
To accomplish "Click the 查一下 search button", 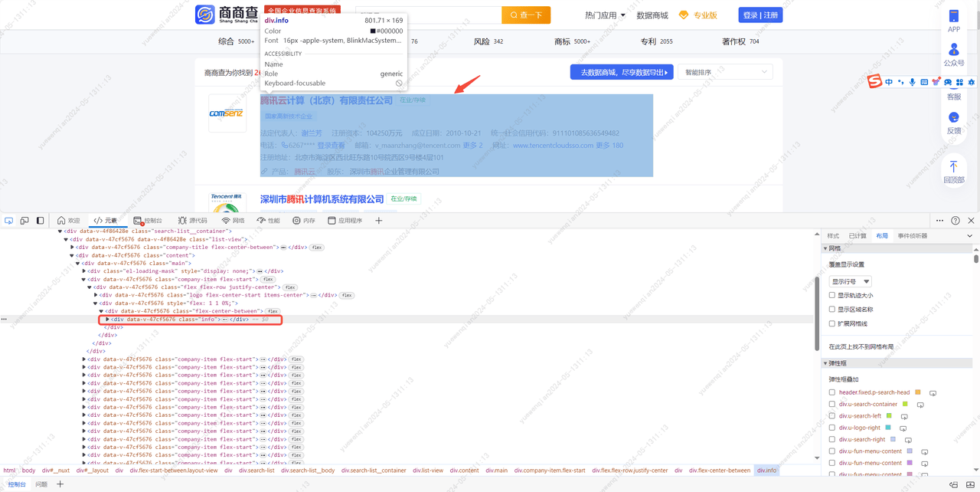I will click(x=526, y=15).
